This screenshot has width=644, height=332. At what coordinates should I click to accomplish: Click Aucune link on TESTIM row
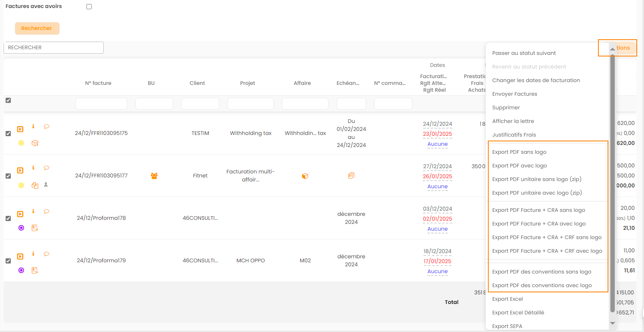[x=437, y=144]
